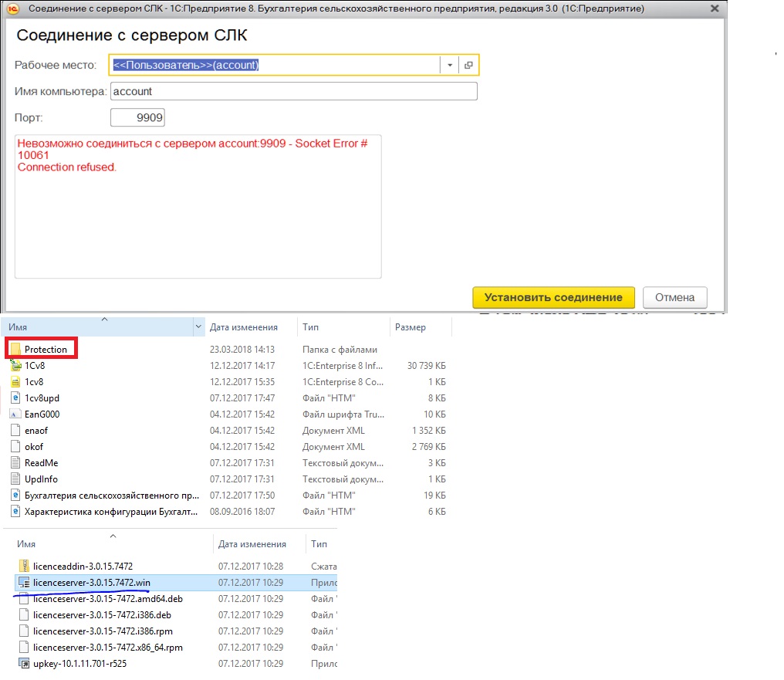Click the okof XML document icon
The height and width of the screenshot is (680, 784).
[15, 446]
